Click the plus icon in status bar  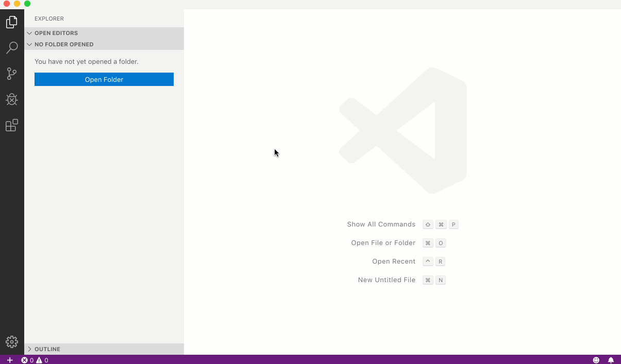pyautogui.click(x=10, y=360)
